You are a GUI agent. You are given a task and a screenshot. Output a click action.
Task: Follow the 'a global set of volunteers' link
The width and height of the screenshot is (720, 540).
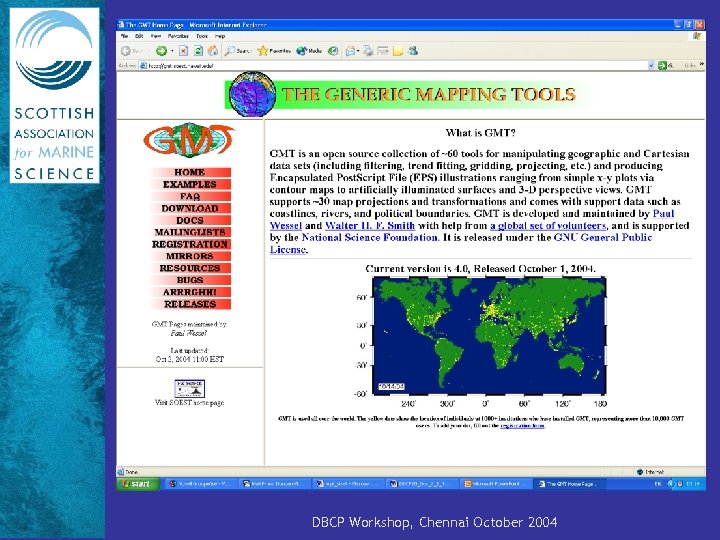548,225
